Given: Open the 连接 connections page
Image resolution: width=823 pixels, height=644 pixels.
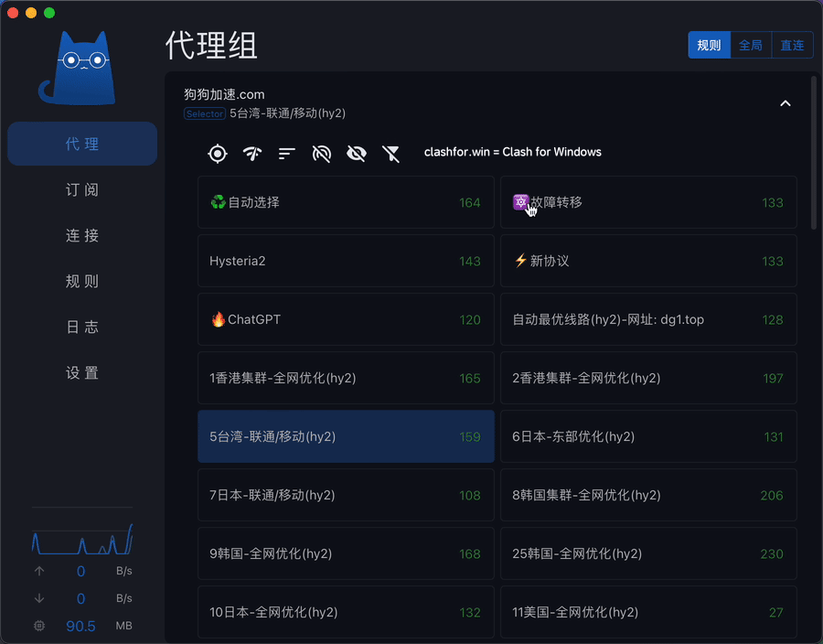Looking at the screenshot, I should pos(82,235).
